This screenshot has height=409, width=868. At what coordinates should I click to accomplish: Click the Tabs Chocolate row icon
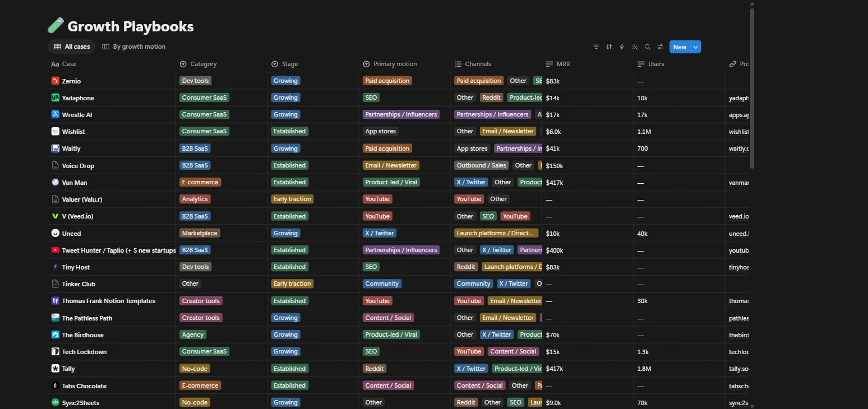[x=55, y=385]
